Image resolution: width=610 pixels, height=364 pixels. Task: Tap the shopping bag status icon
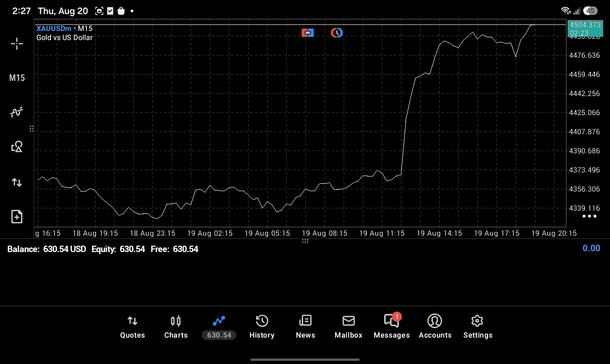point(121,11)
